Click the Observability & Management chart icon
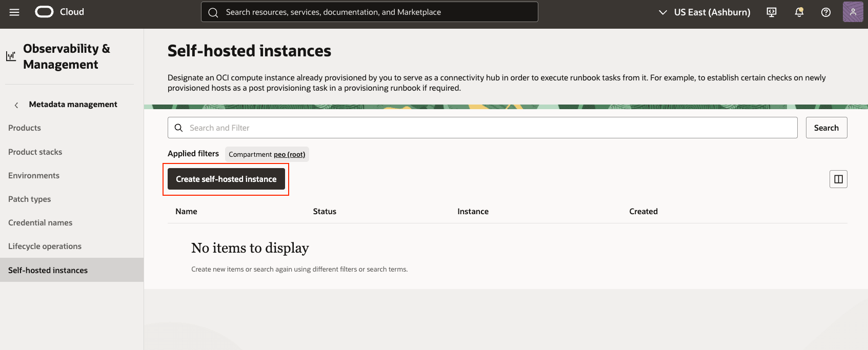 [11, 56]
